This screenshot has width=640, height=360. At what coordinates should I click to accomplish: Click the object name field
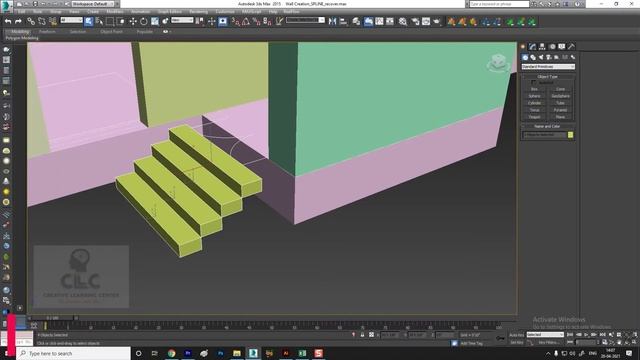pos(544,135)
